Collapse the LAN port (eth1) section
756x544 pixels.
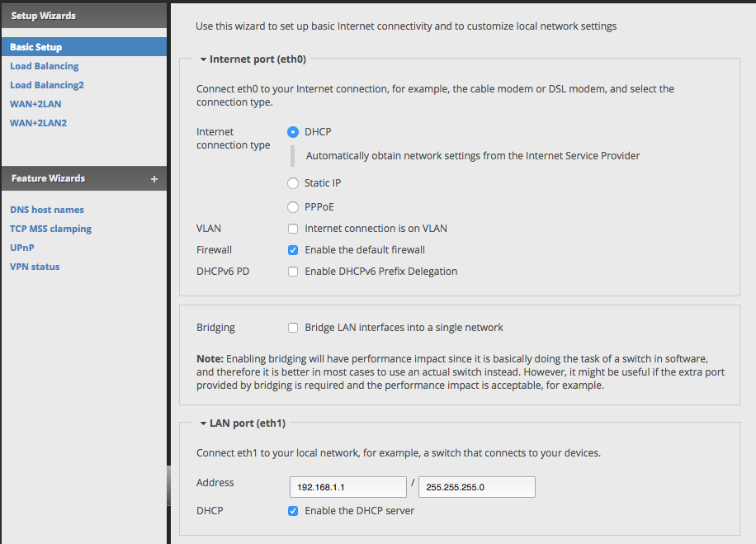tap(204, 423)
